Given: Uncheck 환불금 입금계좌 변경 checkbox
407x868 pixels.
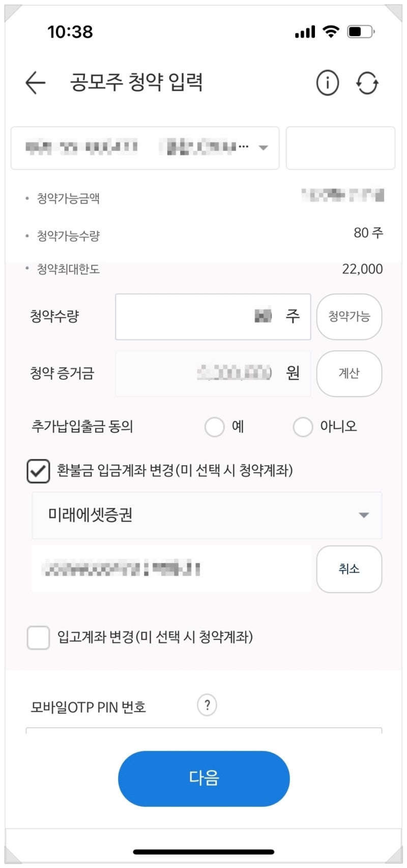Looking at the screenshot, I should pos(38,471).
